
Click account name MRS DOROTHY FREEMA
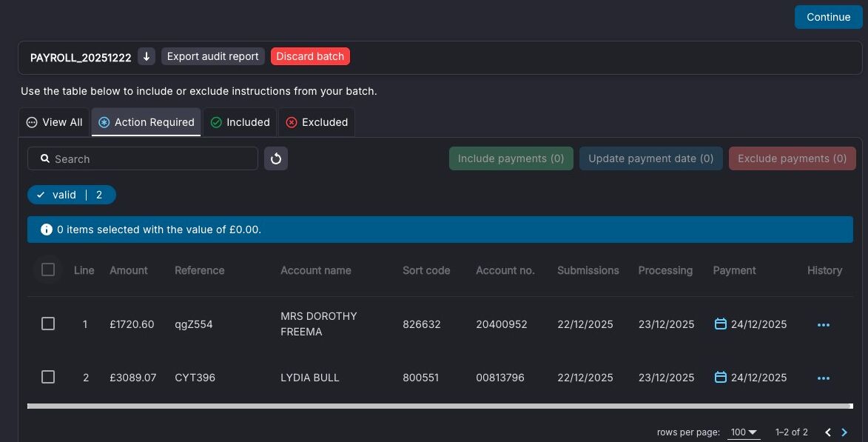coord(318,324)
